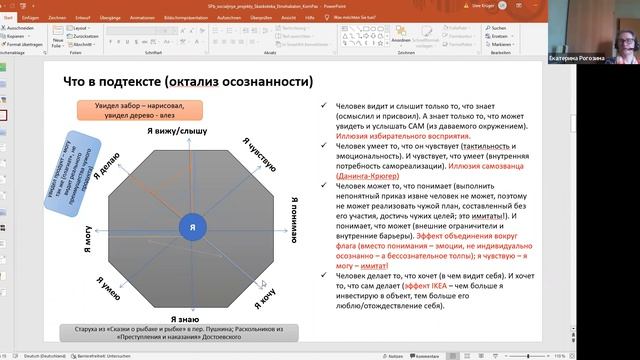Image resolution: width=640 pixels, height=360 pixels.
Task: Open the Ansicht tab
Action: [288, 18]
